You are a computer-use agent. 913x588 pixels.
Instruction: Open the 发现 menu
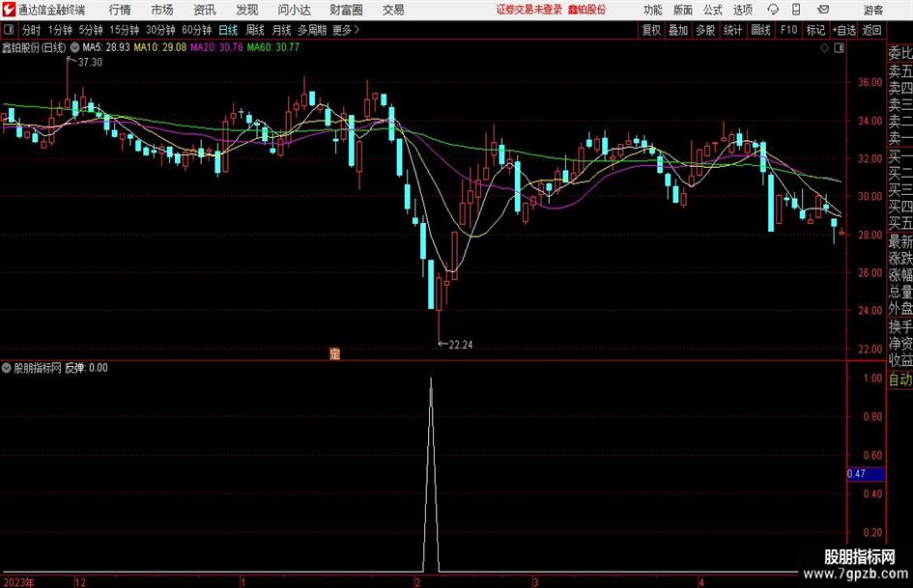(x=247, y=10)
